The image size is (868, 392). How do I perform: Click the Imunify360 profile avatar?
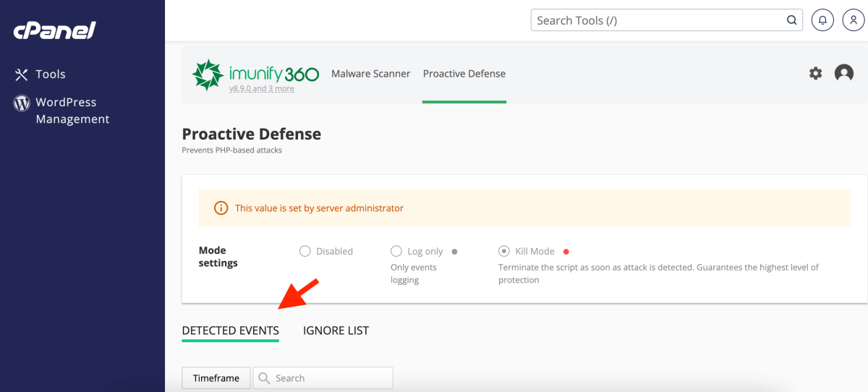pyautogui.click(x=844, y=73)
